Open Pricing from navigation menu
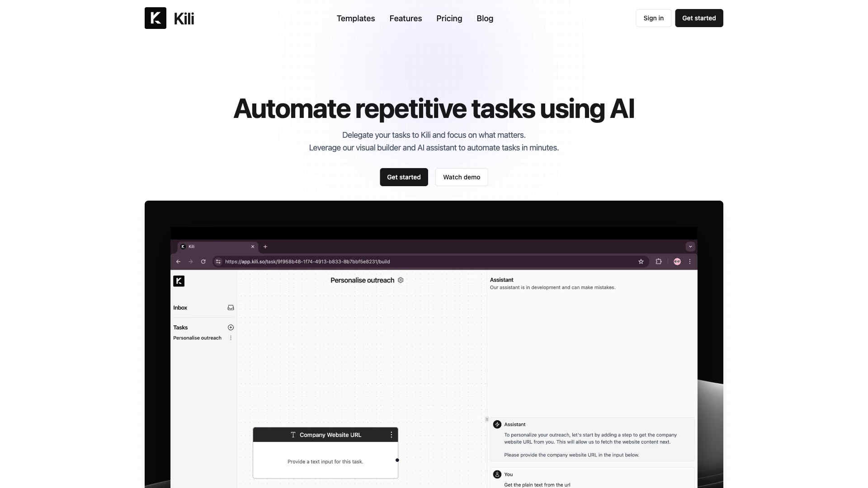 (x=449, y=18)
